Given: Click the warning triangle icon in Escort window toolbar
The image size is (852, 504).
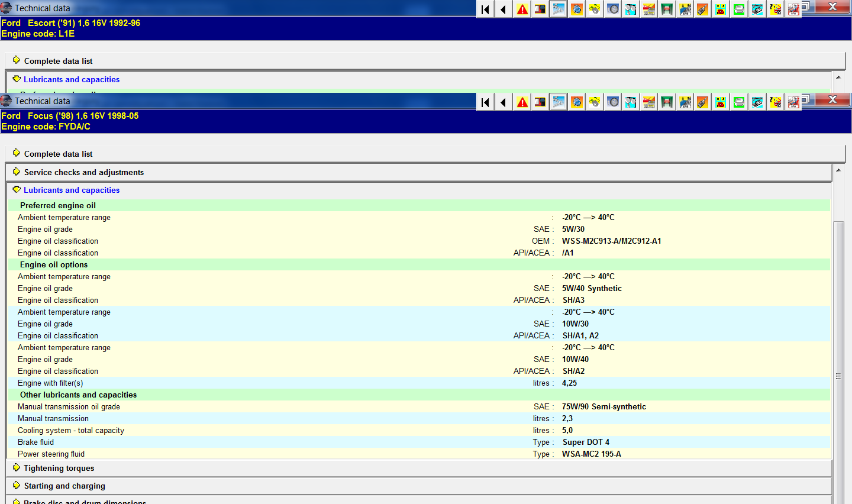Looking at the screenshot, I should (522, 9).
